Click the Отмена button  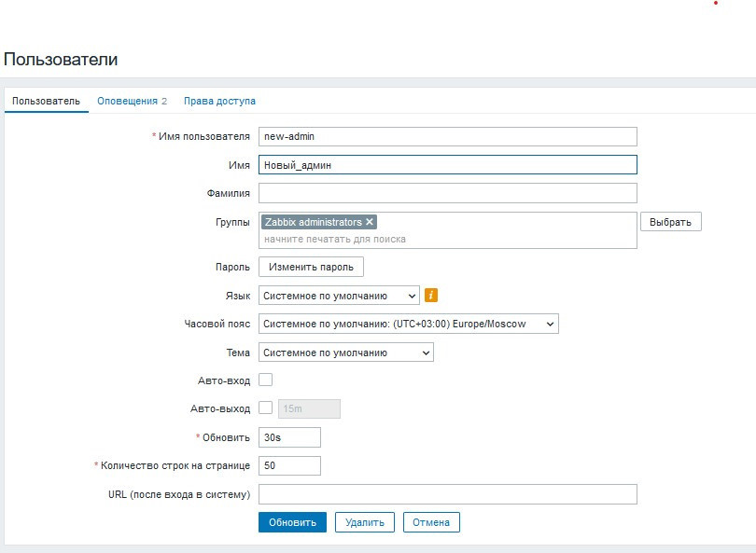pyautogui.click(x=431, y=522)
